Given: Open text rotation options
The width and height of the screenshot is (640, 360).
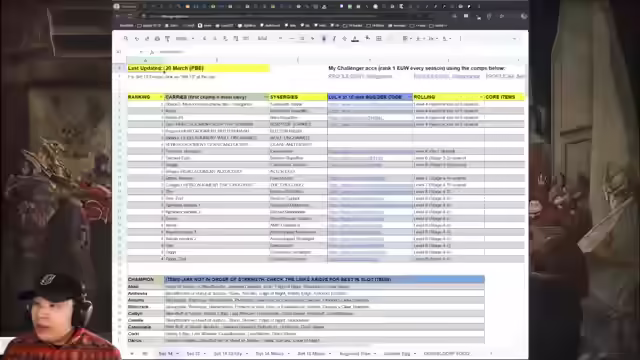Looking at the screenshot, I should pyautogui.click(x=447, y=38).
